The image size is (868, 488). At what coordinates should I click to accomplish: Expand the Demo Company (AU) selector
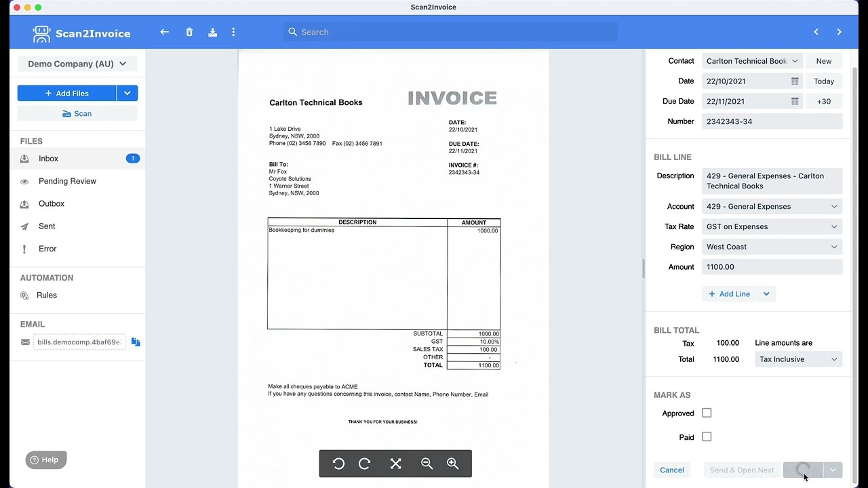point(77,64)
